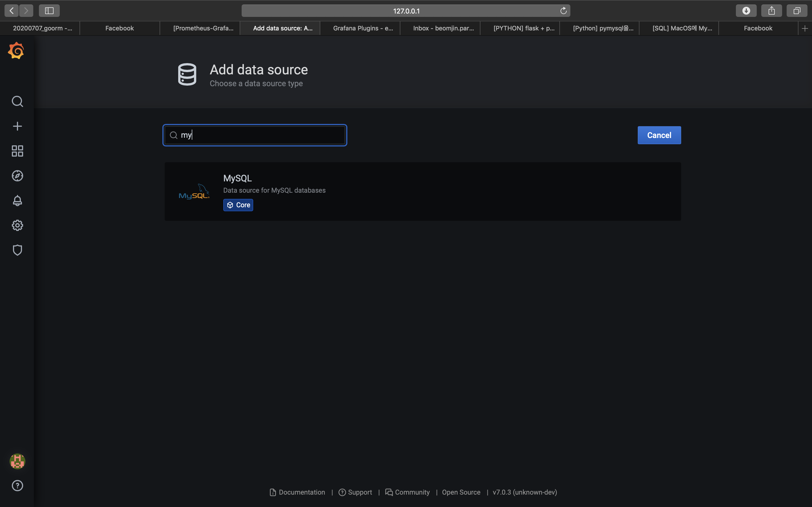Click the Grafana logo home icon

pos(16,51)
